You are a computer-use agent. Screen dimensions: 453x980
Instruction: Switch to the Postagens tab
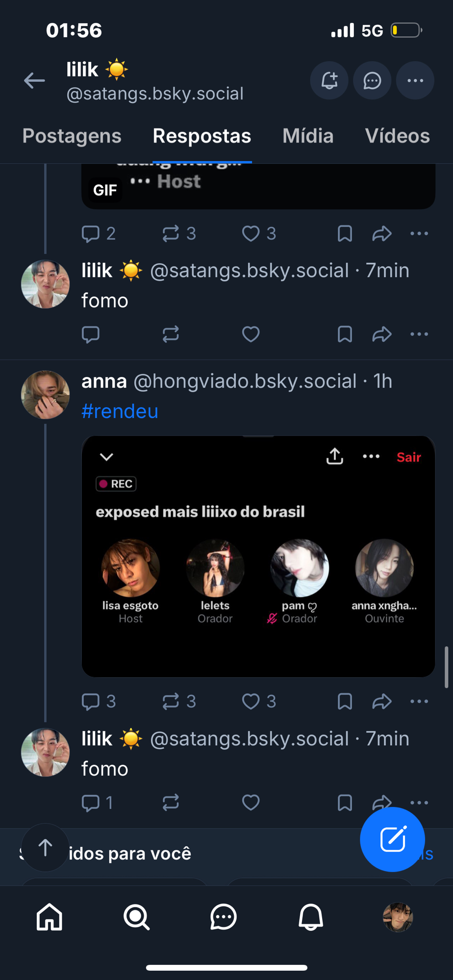pyautogui.click(x=72, y=136)
